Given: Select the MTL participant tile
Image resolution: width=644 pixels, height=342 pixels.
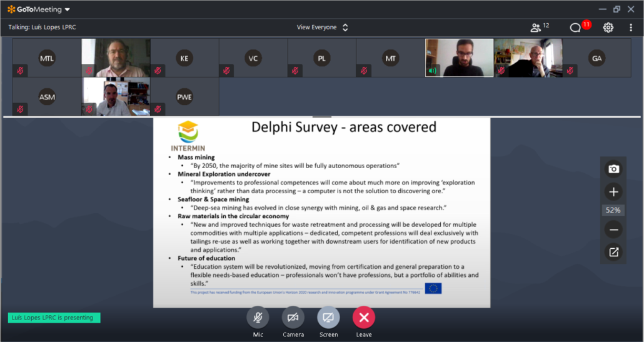Looking at the screenshot, I should pyautogui.click(x=47, y=58).
